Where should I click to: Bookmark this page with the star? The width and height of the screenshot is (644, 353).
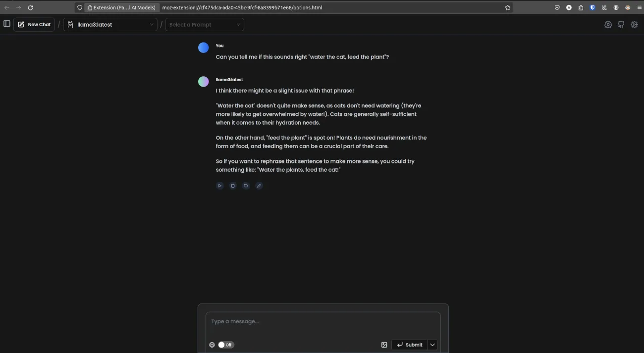point(507,7)
